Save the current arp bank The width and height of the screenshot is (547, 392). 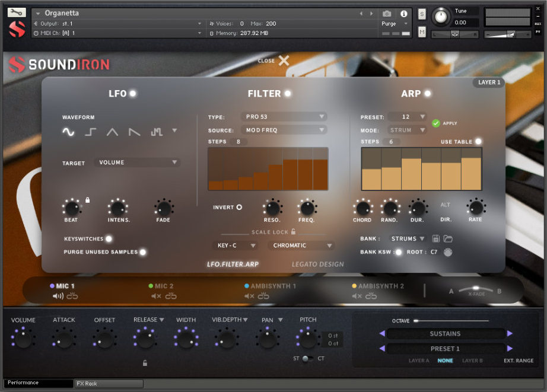point(437,238)
